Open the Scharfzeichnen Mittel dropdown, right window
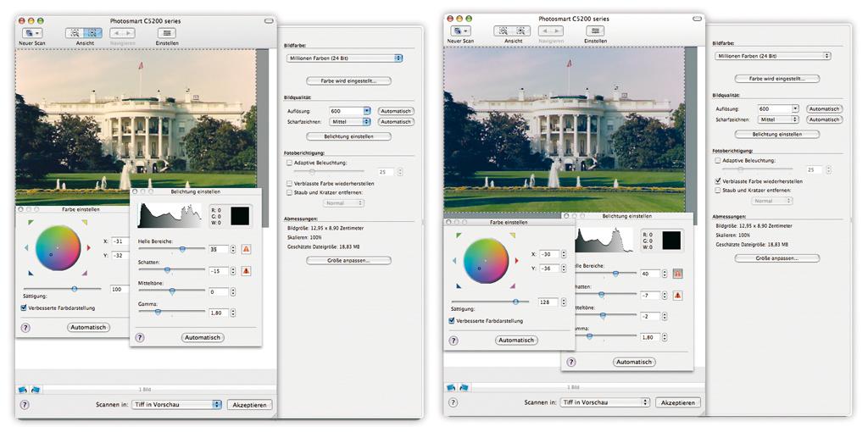Viewport: 868px width, 432px height. point(778,119)
